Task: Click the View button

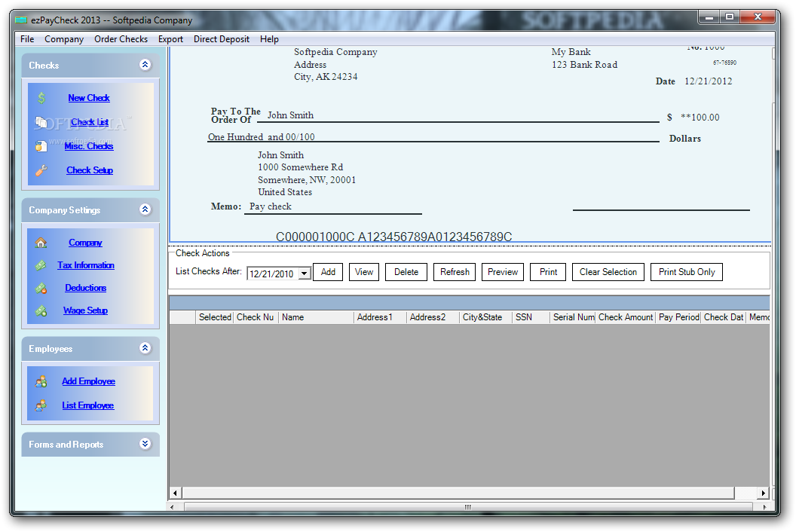Action: (364, 272)
